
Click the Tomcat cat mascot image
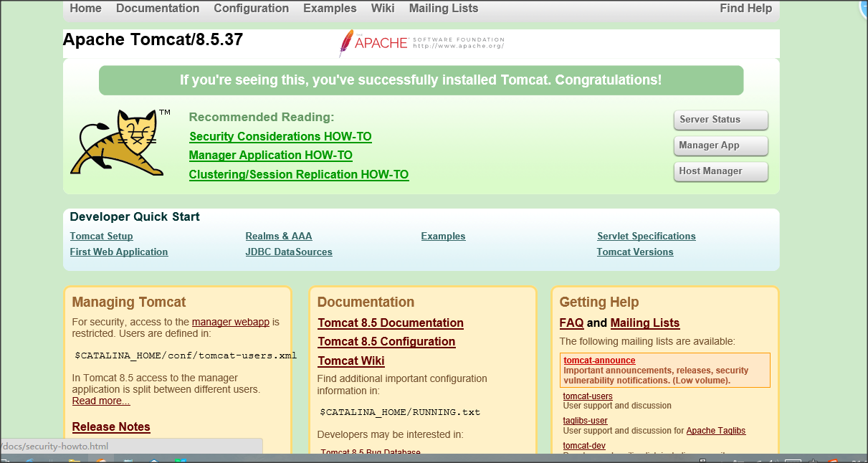tap(120, 142)
